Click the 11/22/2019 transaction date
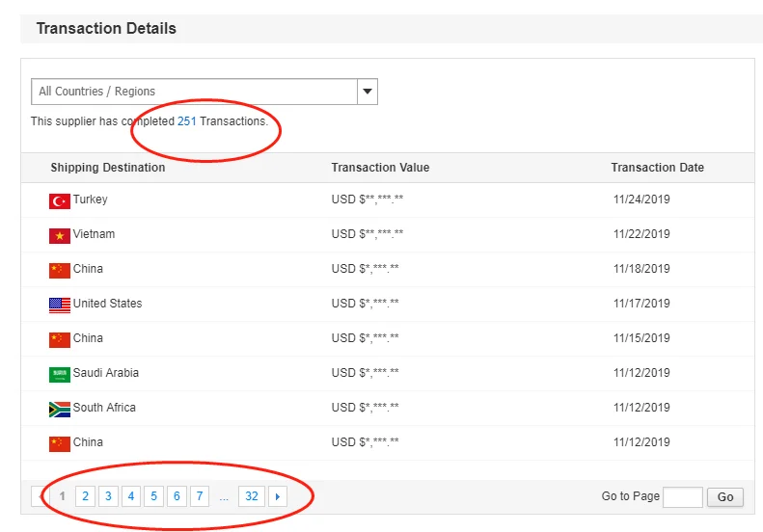 tap(641, 234)
